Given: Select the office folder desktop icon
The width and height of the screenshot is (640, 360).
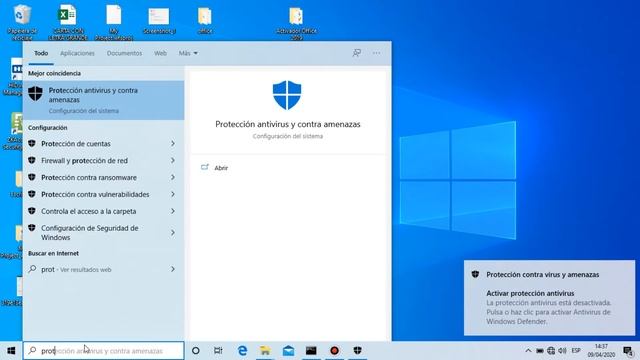Looking at the screenshot, I should [x=204, y=20].
